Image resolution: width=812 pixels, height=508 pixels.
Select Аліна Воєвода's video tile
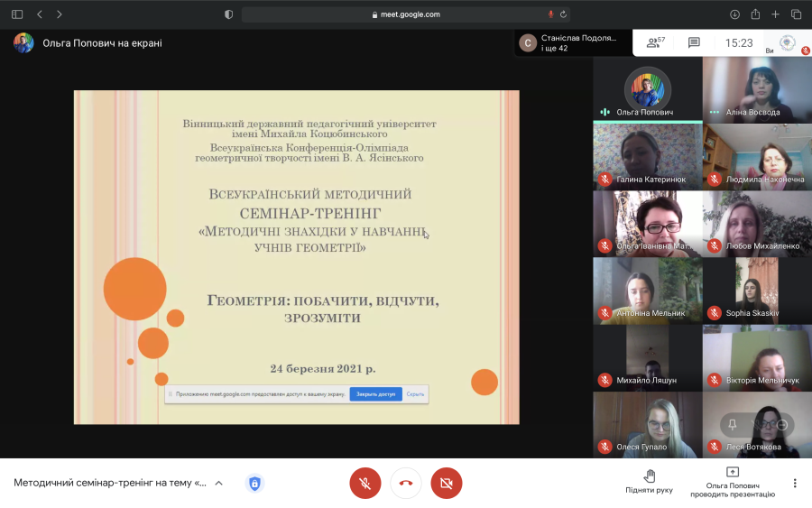(x=757, y=89)
